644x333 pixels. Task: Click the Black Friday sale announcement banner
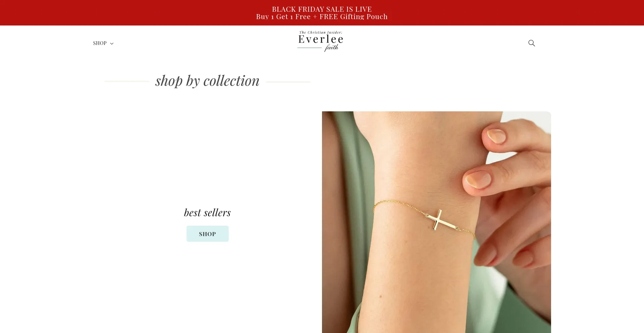pos(322,13)
